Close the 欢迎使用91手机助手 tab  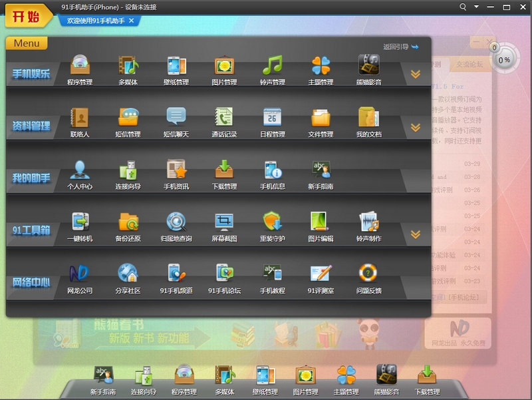[x=132, y=21]
